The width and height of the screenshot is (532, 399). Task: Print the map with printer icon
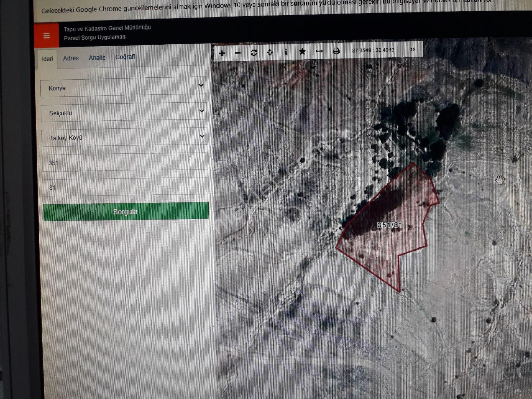click(x=336, y=51)
